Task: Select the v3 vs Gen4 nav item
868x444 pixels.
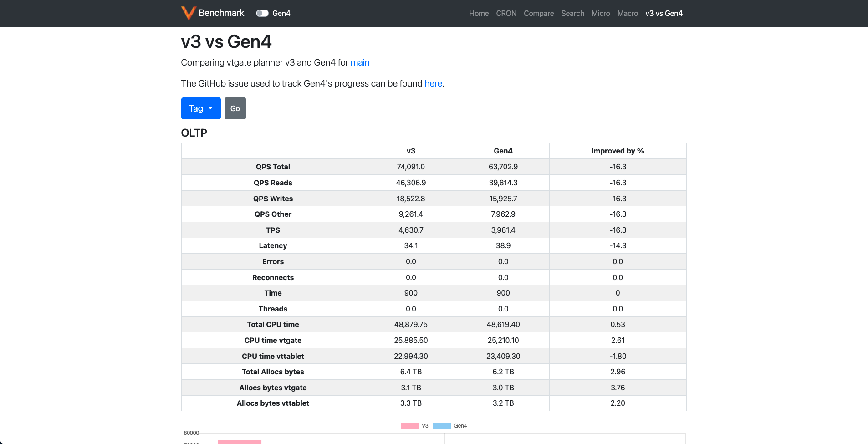Action: pyautogui.click(x=664, y=13)
